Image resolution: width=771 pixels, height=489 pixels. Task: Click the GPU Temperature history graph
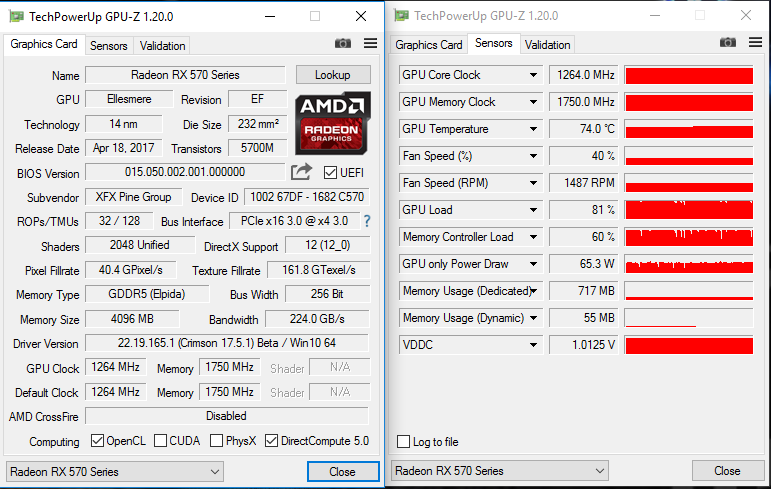pos(689,129)
